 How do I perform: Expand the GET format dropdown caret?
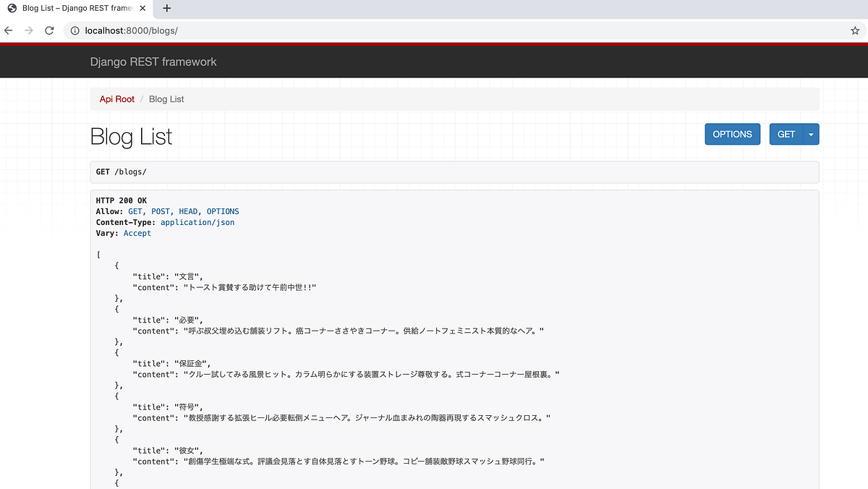click(x=811, y=134)
